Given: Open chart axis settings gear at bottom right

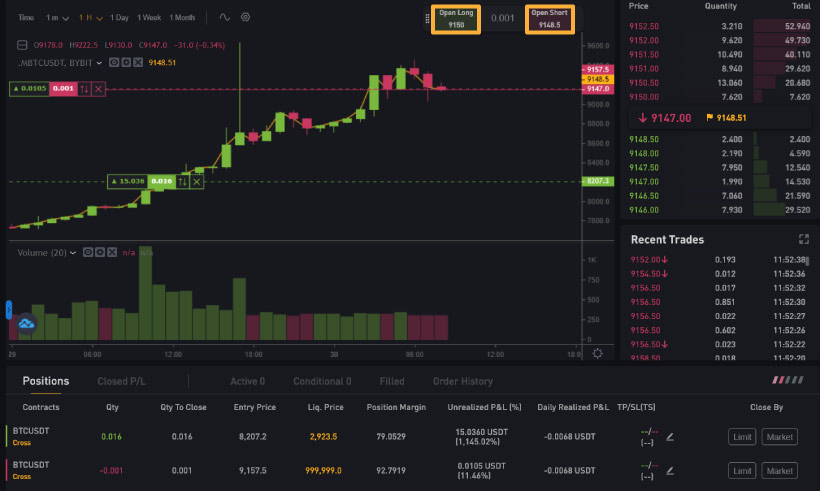Looking at the screenshot, I should tap(597, 353).
